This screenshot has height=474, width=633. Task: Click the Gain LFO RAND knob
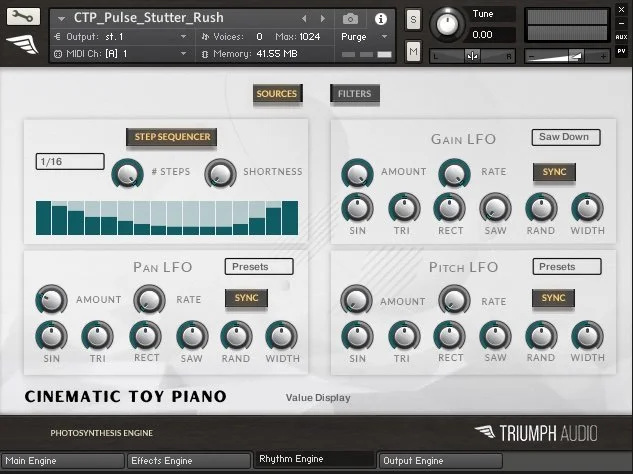[541, 208]
